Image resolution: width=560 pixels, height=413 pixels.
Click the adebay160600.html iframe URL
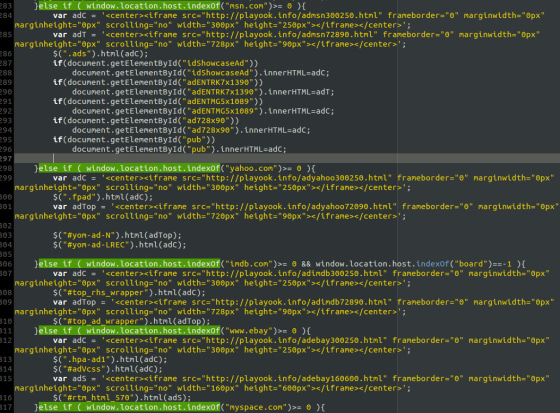pos(294,379)
